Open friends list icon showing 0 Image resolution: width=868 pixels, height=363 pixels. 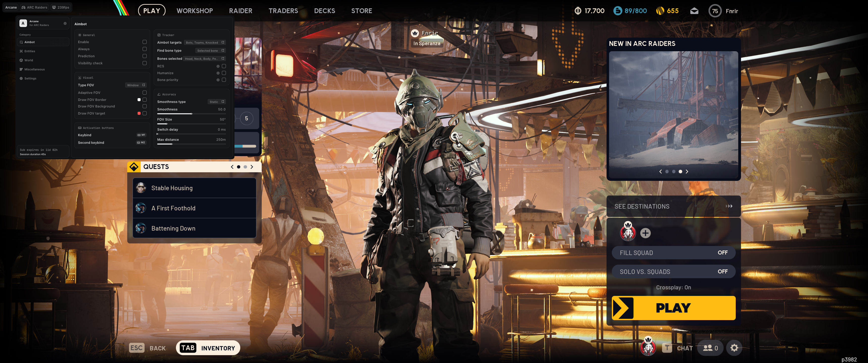[710, 348]
